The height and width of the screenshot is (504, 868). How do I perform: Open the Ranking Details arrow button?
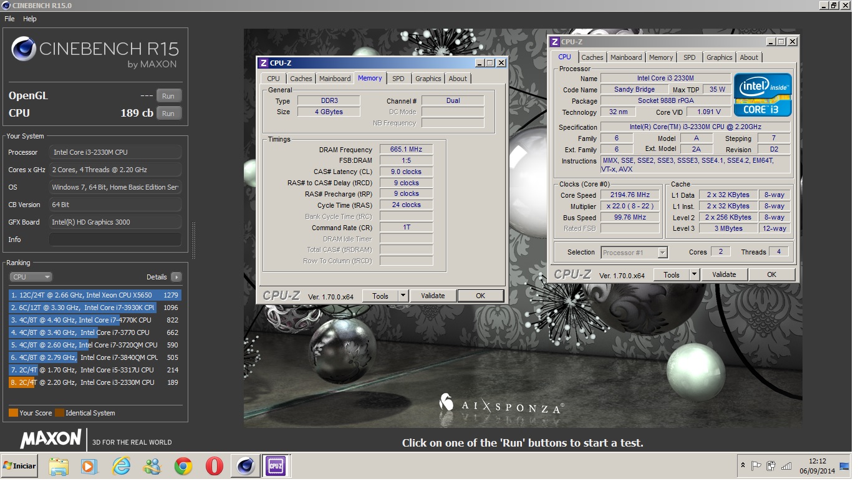coord(176,277)
